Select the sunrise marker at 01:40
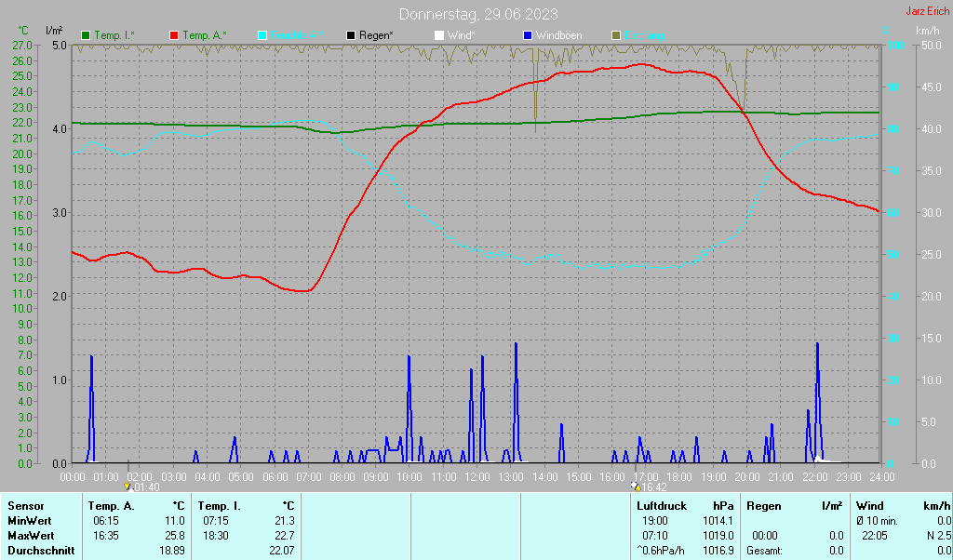Viewport: 953px width, 560px height. [128, 487]
